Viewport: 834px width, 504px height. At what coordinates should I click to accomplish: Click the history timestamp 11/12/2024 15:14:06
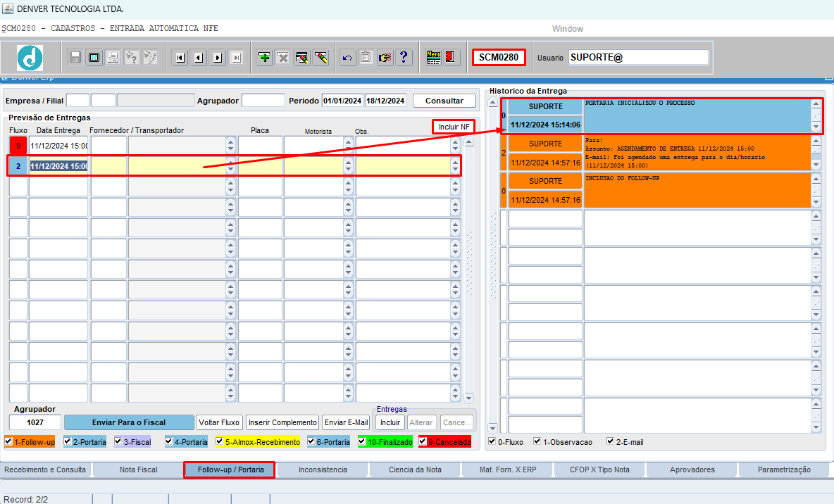(545, 125)
